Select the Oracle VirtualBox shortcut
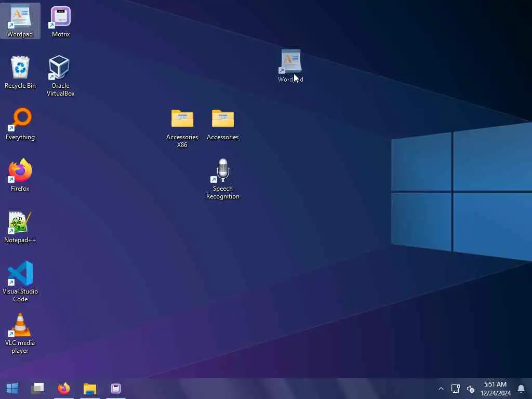 point(60,75)
